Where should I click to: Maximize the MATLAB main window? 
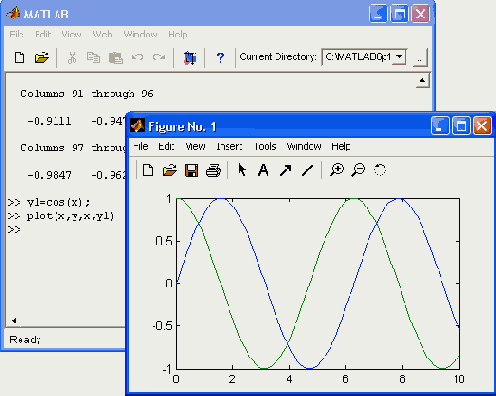click(399, 14)
